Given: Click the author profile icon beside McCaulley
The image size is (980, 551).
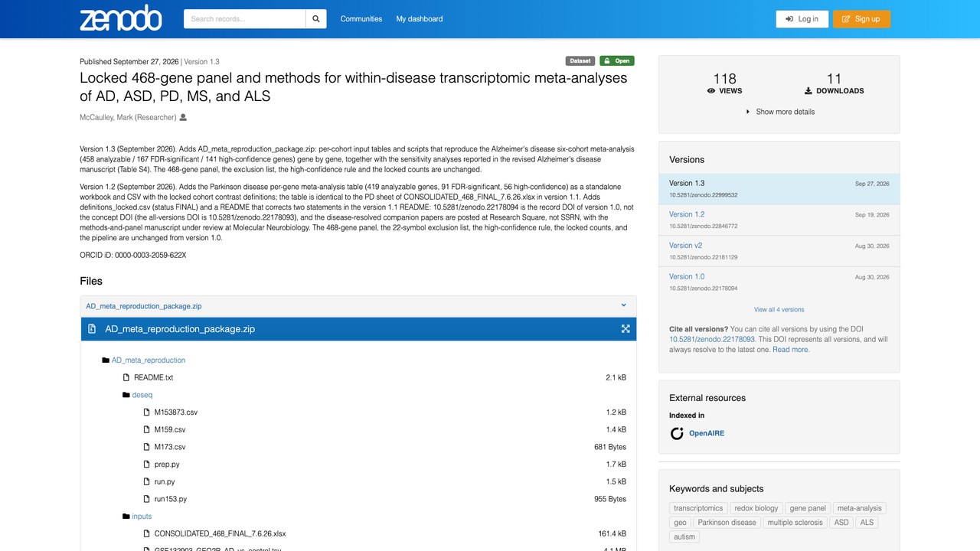Looking at the screenshot, I should (183, 118).
